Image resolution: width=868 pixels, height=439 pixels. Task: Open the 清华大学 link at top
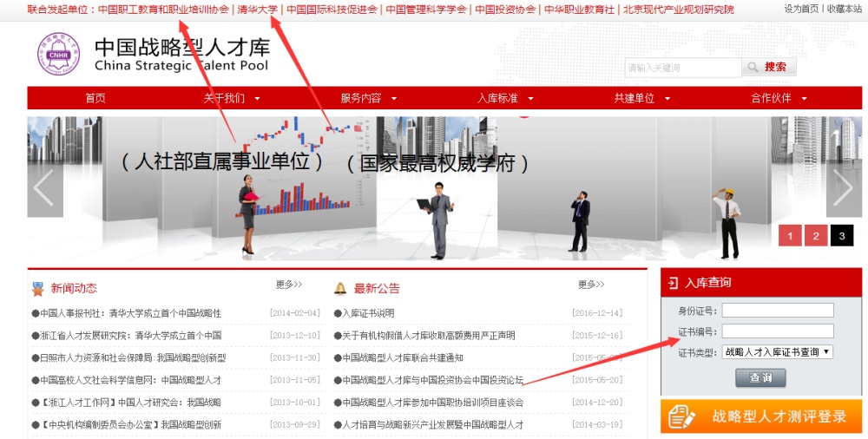point(258,10)
